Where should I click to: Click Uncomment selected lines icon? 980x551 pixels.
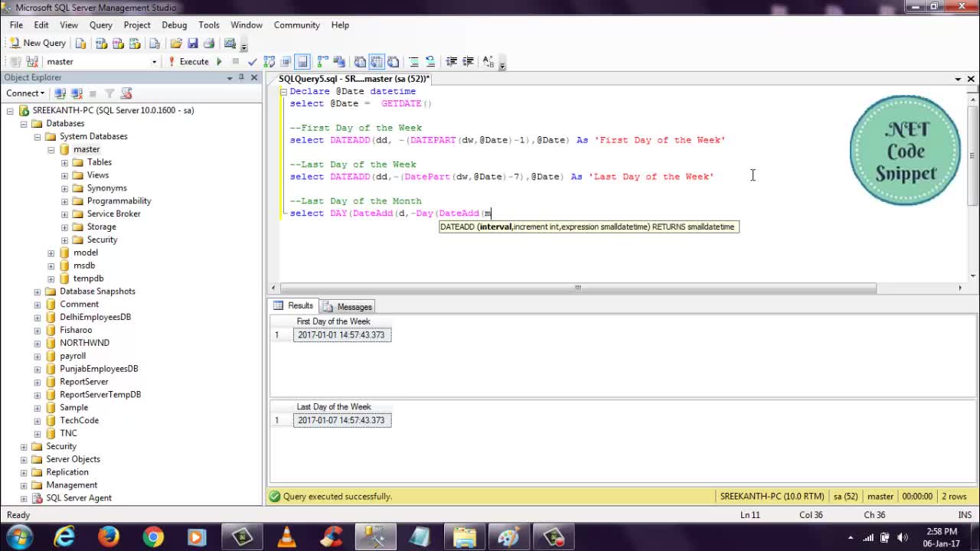(x=430, y=61)
